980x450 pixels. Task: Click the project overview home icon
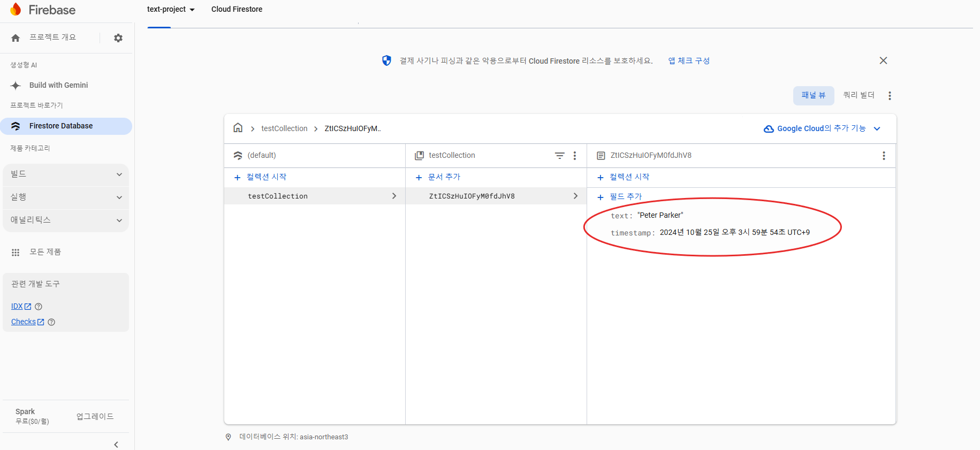(16, 38)
